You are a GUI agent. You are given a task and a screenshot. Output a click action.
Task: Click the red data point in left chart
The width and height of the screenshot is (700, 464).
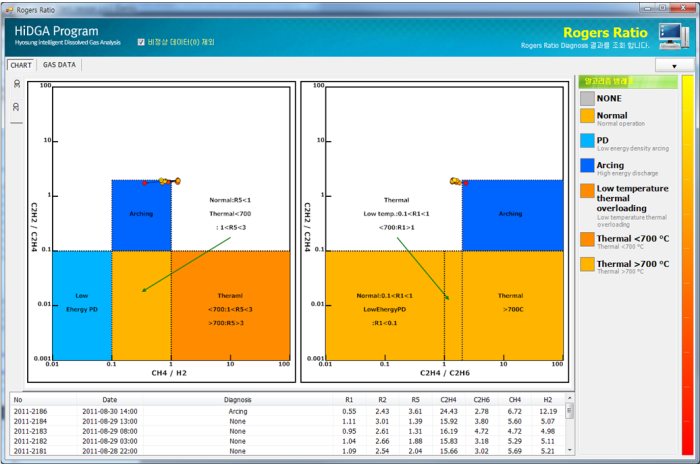pyautogui.click(x=145, y=183)
